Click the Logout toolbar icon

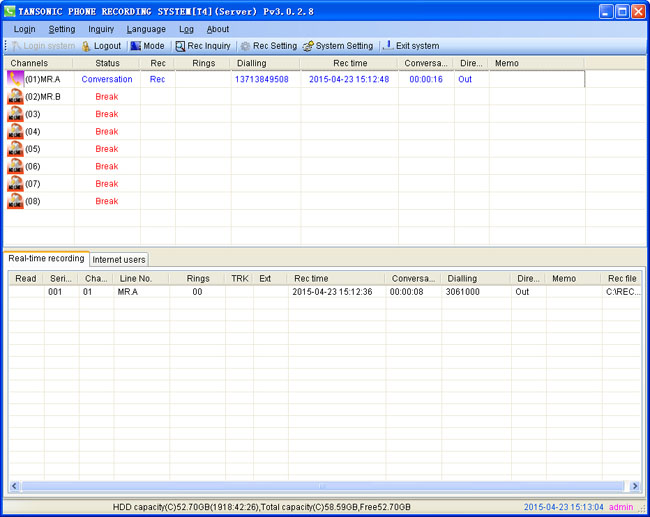pos(86,46)
